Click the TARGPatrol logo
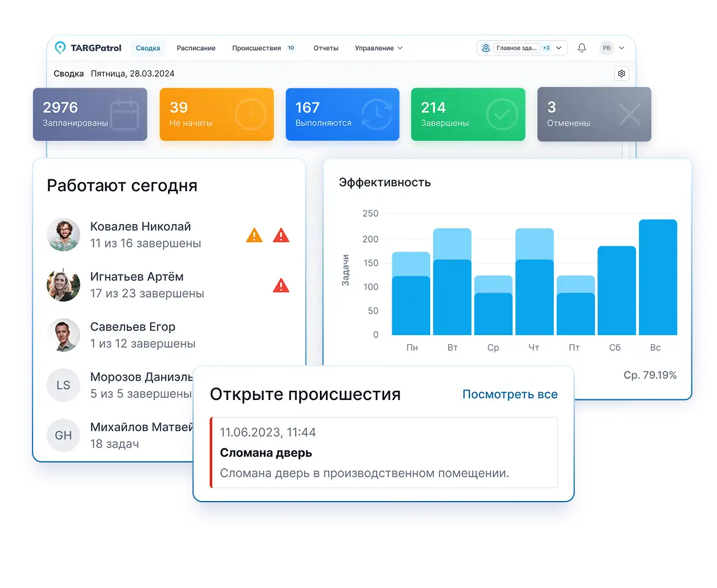This screenshot has width=717, height=588. pyautogui.click(x=88, y=48)
